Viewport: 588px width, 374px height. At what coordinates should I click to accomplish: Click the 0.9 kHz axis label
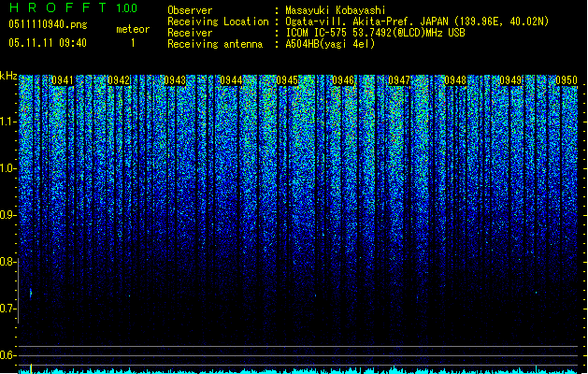(x=8, y=215)
